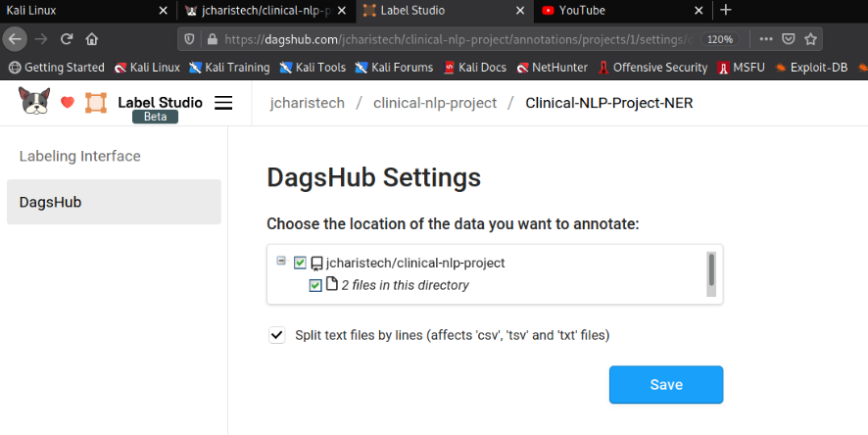Open the clinical-nlp-project breadcrumb link
Image resolution: width=868 pixels, height=435 pixels.
pos(435,103)
